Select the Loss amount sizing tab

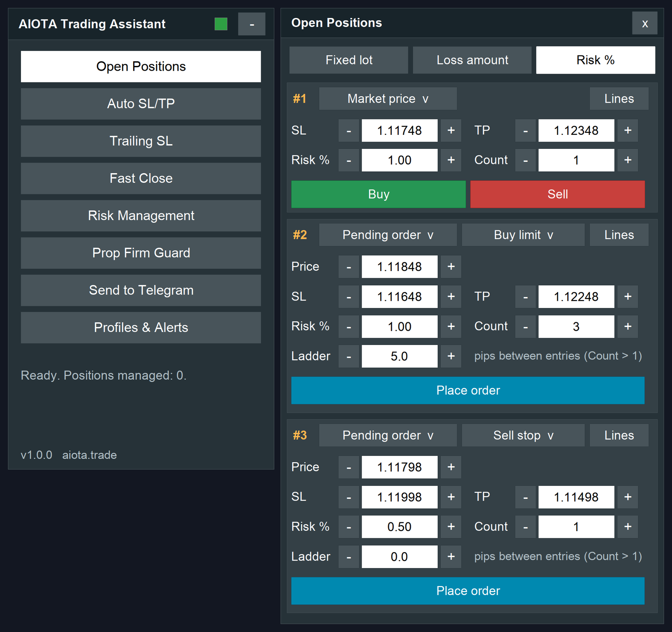(472, 60)
